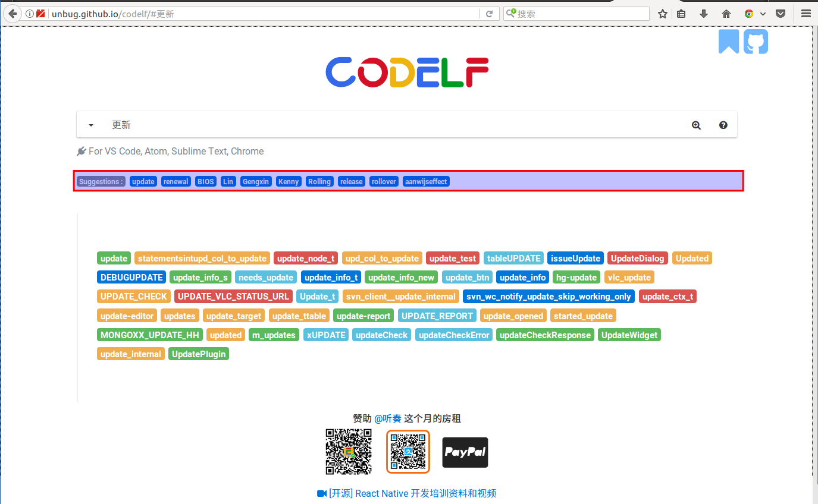This screenshot has width=818, height=504.
Task: Click the first black QR code image
Action: pyautogui.click(x=349, y=452)
